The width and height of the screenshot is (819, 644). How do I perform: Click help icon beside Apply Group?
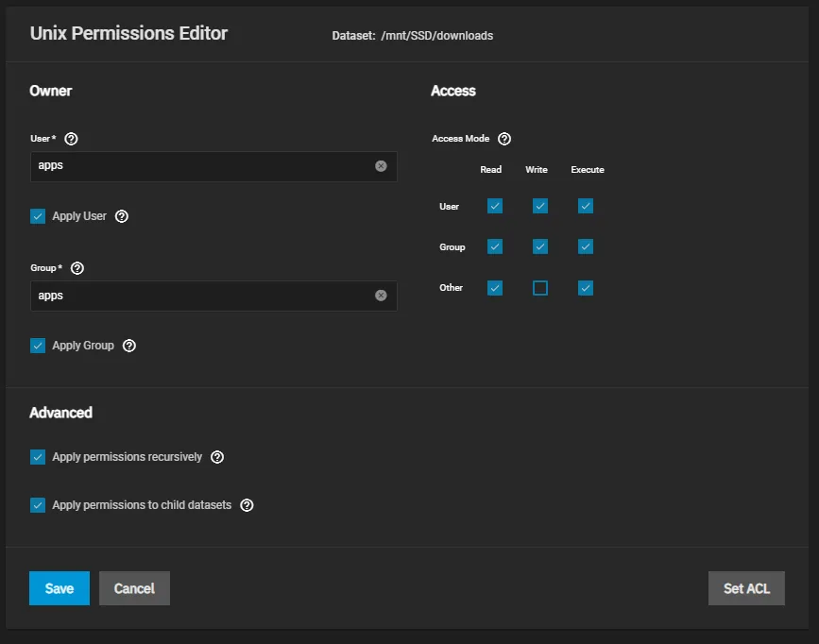(129, 346)
